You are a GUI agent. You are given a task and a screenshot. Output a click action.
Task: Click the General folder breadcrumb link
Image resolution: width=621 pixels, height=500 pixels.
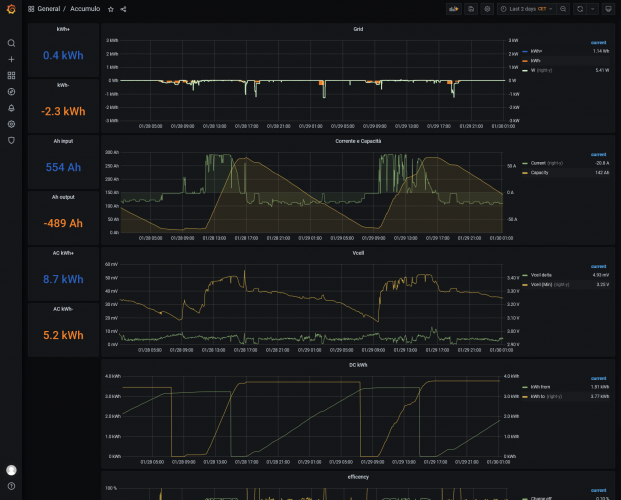pos(49,9)
